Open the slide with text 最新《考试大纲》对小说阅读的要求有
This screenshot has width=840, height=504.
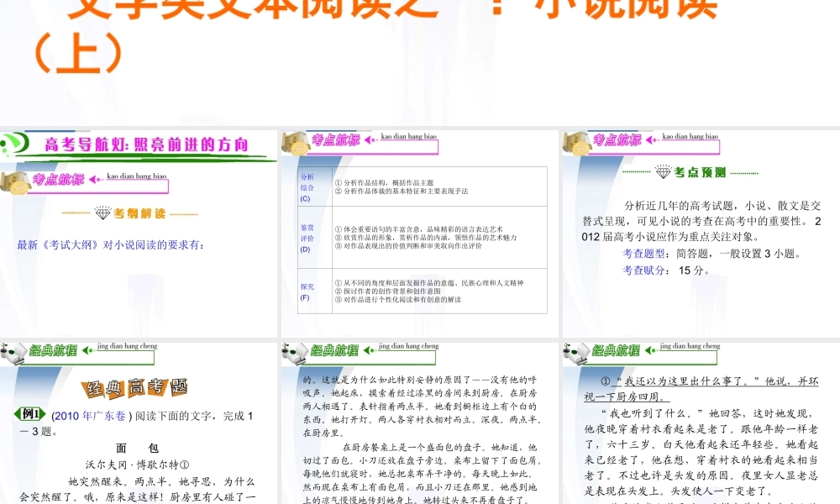point(139,234)
